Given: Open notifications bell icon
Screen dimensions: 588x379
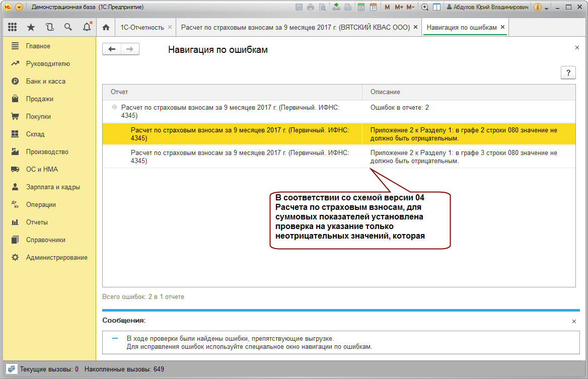Looking at the screenshot, I should [87, 27].
